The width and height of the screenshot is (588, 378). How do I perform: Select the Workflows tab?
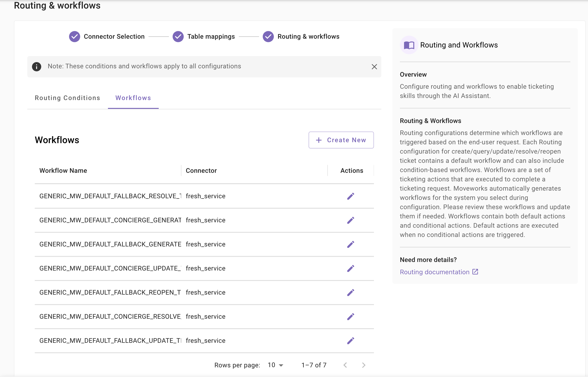tap(133, 98)
